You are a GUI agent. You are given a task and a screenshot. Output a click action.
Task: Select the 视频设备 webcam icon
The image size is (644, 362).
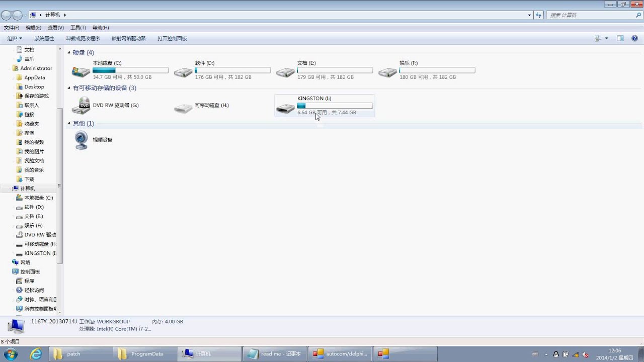click(81, 140)
